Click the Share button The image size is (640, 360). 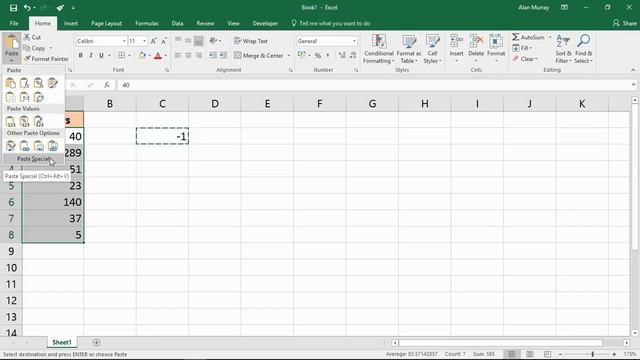click(x=624, y=23)
